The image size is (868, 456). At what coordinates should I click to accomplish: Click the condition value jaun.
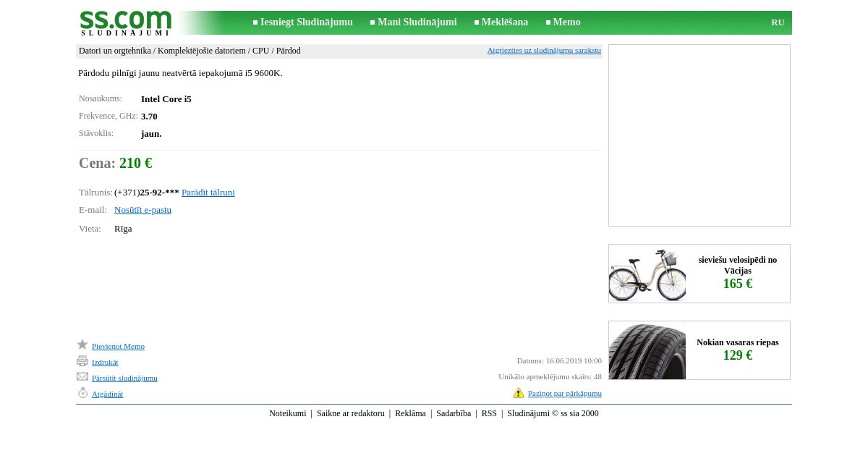[151, 134]
